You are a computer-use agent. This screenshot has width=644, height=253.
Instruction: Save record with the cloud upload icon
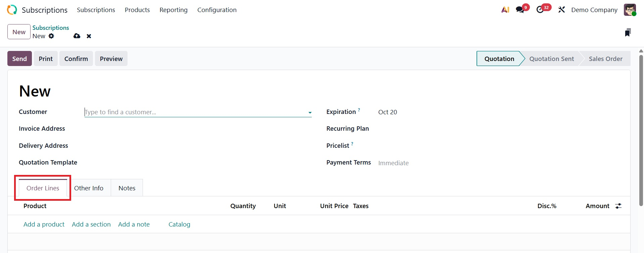[x=77, y=36]
